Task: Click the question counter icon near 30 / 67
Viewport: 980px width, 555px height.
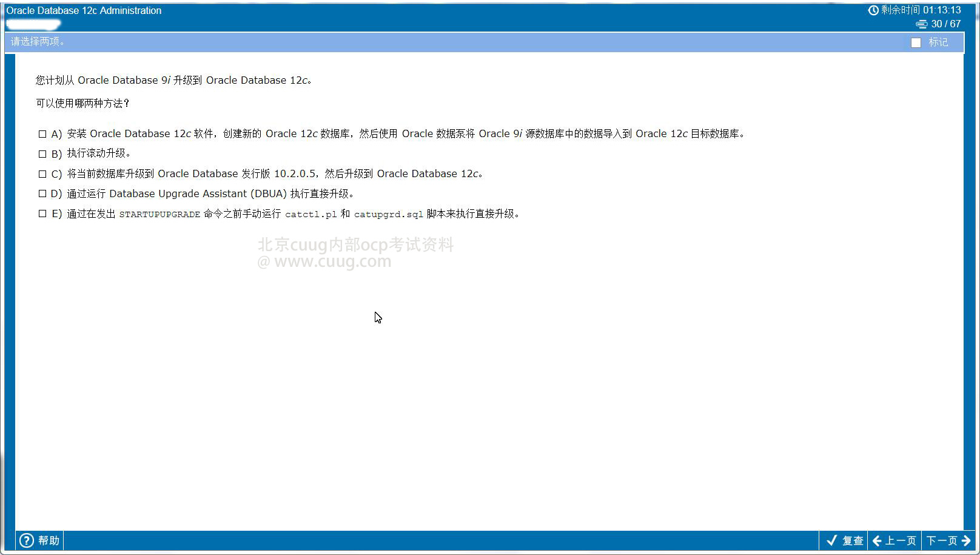Action: click(921, 24)
